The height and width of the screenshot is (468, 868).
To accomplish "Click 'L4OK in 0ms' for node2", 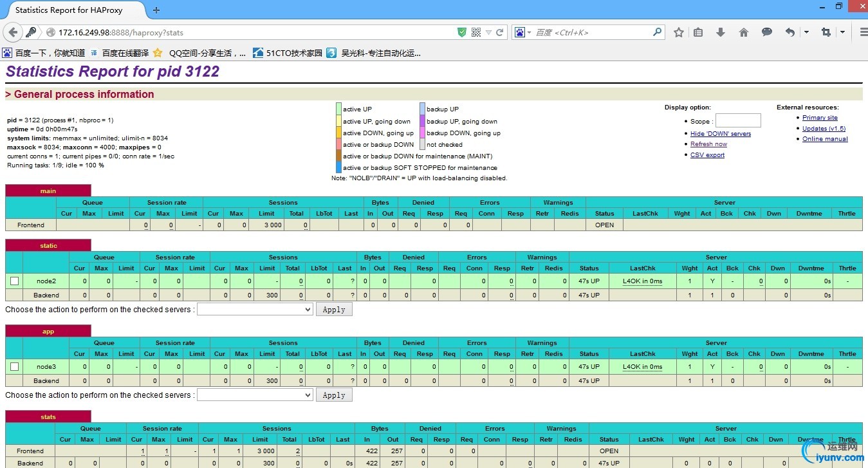I will point(642,281).
